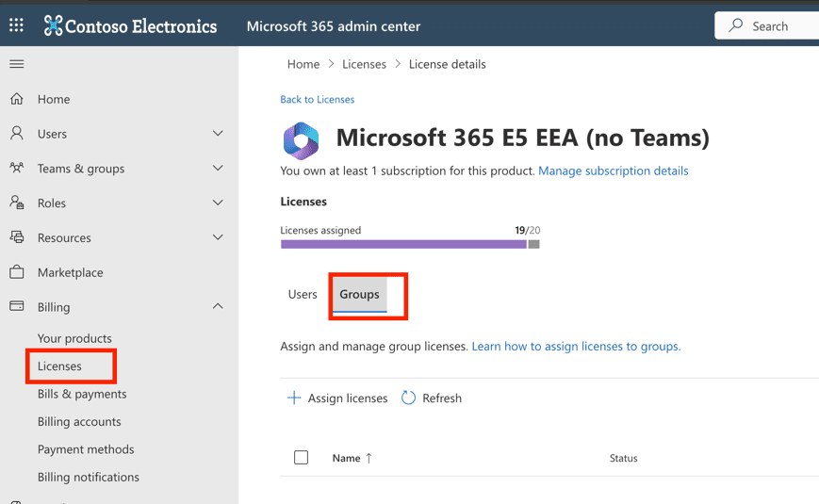Expand the Roles chevron
This screenshot has height=504, width=819.
click(218, 203)
